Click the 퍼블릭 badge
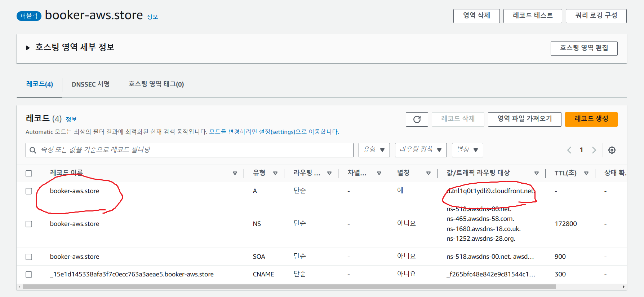 [29, 16]
